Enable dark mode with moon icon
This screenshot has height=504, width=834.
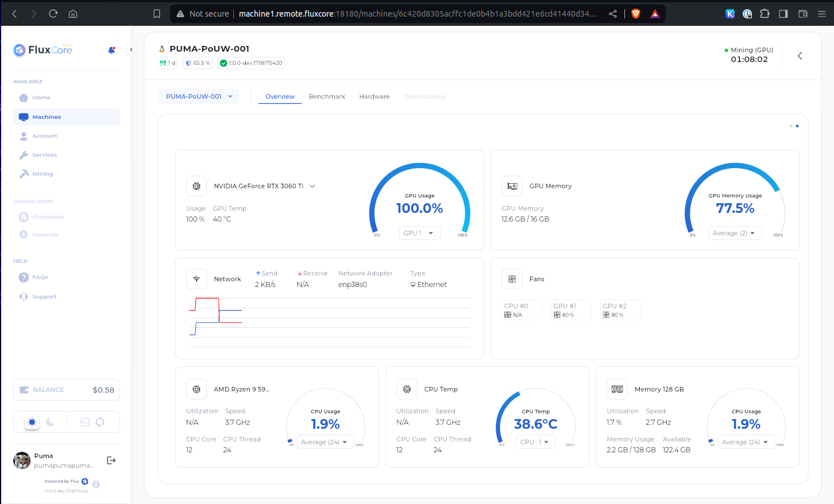tap(51, 422)
